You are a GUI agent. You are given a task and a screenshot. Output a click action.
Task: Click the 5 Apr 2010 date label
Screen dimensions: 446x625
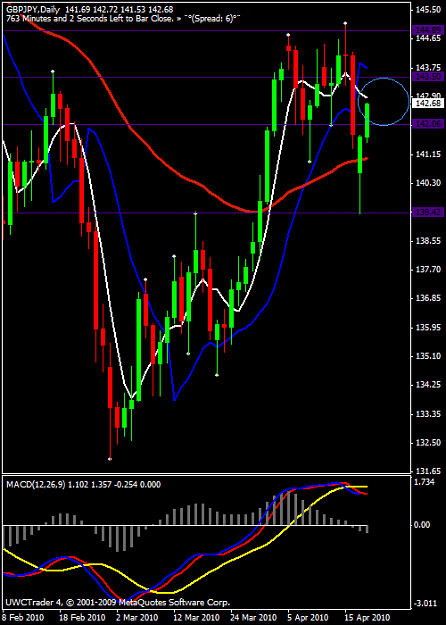tap(308, 616)
